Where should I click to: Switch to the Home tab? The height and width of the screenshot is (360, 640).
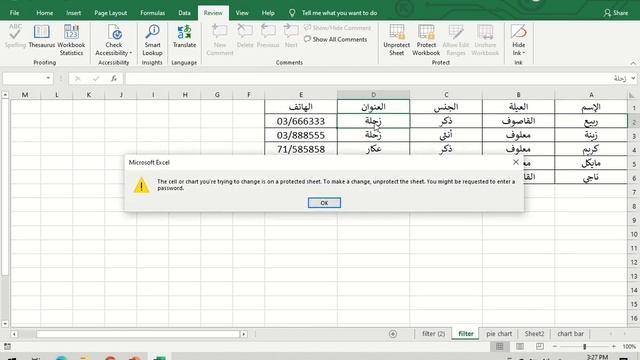click(44, 13)
